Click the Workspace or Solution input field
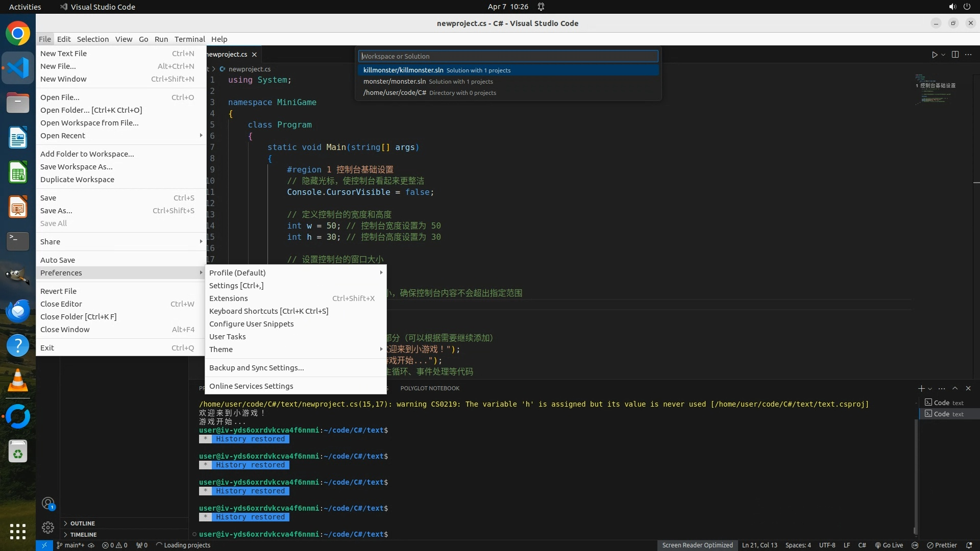Viewport: 980px width, 551px height. click(x=508, y=56)
